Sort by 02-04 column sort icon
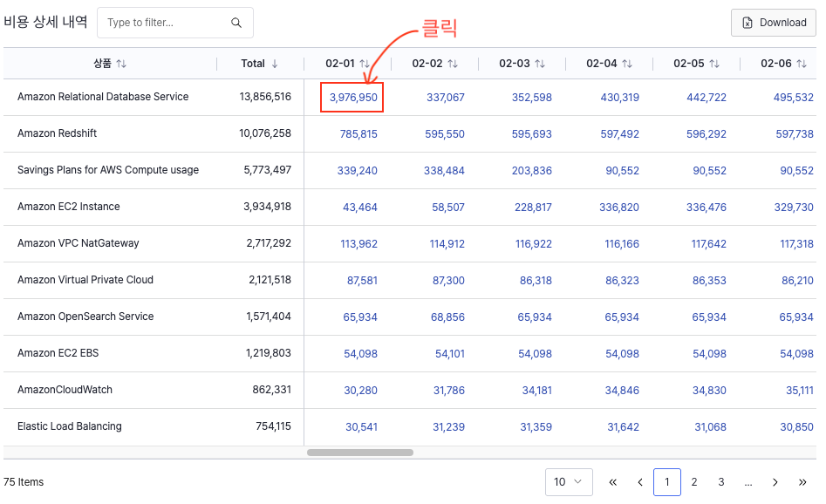 click(627, 64)
